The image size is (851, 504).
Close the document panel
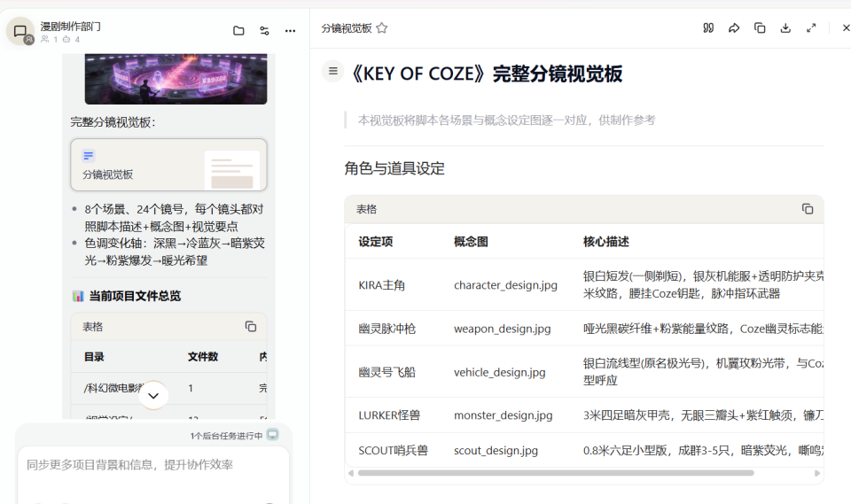pos(846,28)
